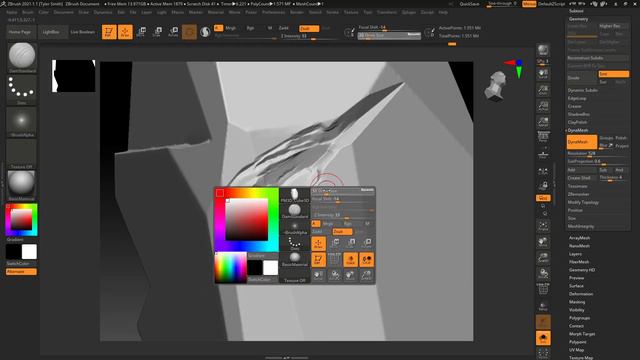
Task: Click the DynaMesh Resolution slider
Action: [x=598, y=153]
